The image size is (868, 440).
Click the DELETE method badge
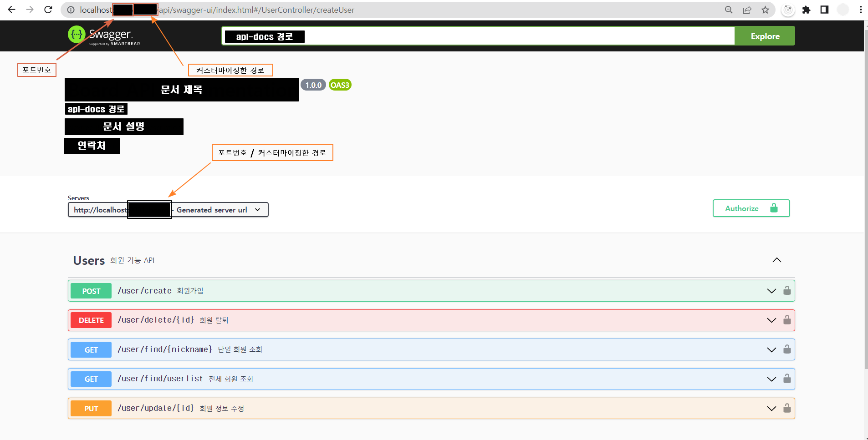91,320
